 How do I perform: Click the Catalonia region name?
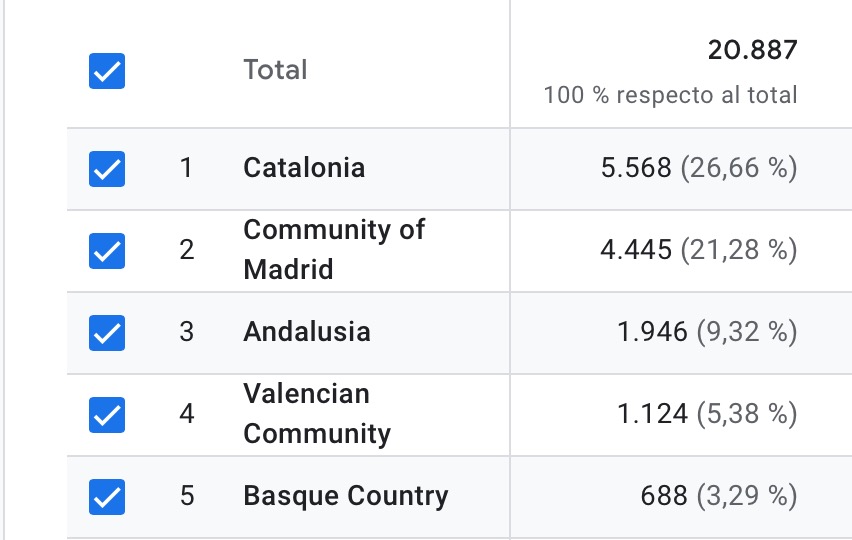point(304,167)
